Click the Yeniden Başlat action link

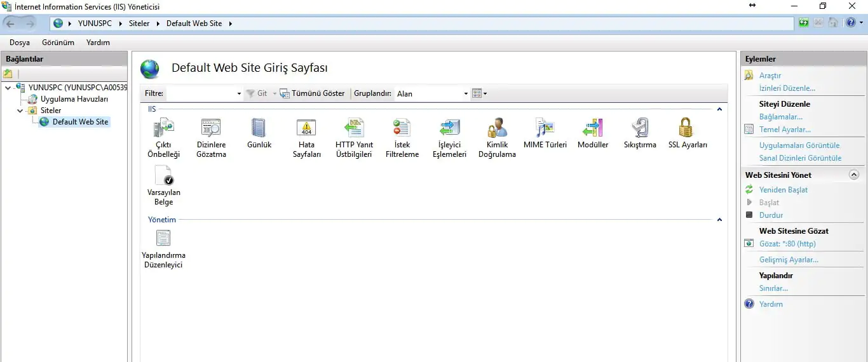tap(783, 190)
